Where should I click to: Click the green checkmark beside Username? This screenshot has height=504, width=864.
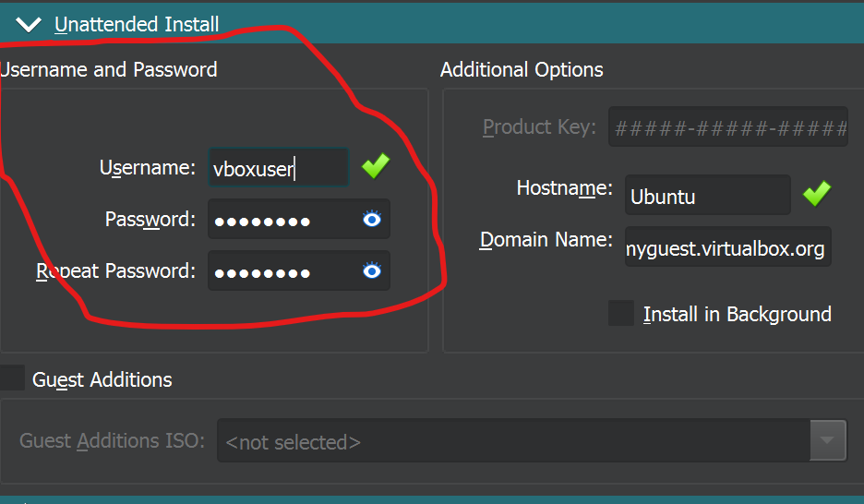pos(376,166)
